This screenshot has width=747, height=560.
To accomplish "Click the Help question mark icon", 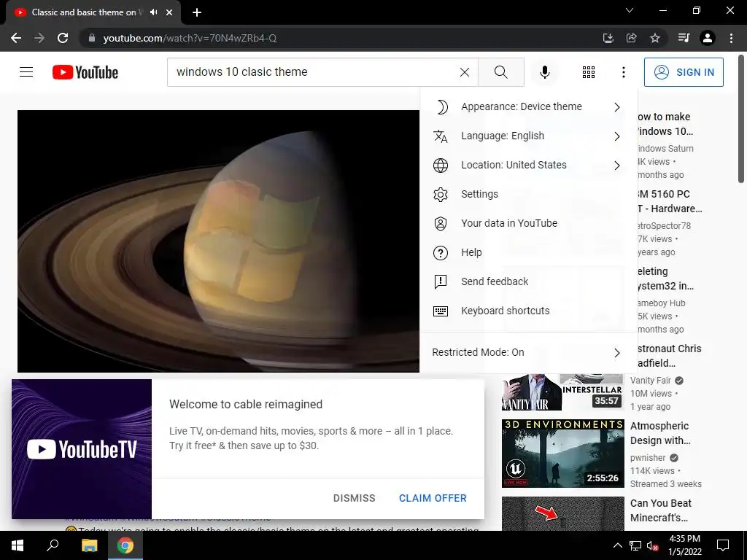I will click(x=441, y=253).
